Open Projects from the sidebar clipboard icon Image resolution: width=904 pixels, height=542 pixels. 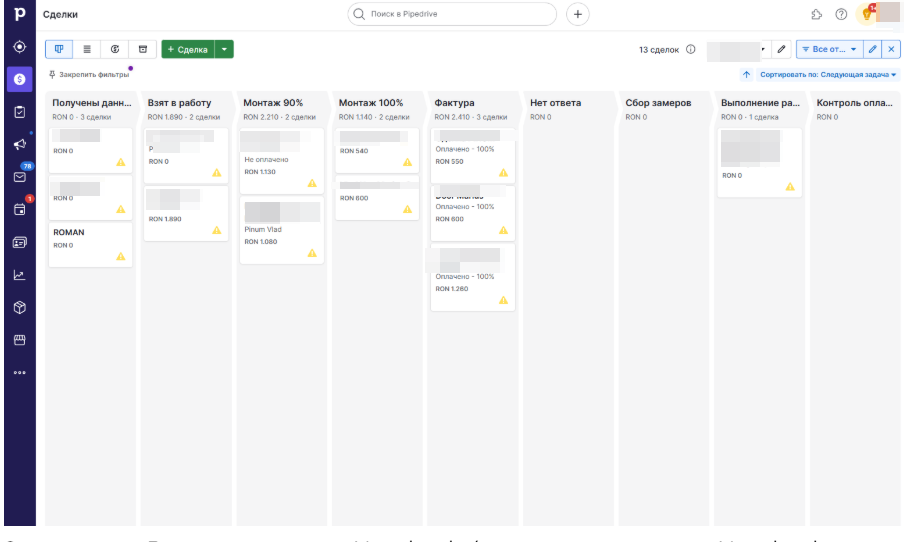pyautogui.click(x=19, y=112)
